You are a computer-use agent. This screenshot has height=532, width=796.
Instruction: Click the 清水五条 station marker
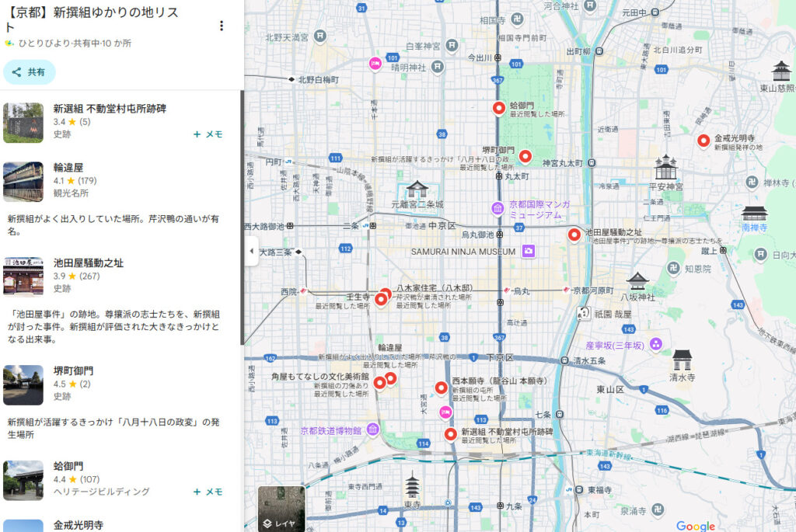564,360
